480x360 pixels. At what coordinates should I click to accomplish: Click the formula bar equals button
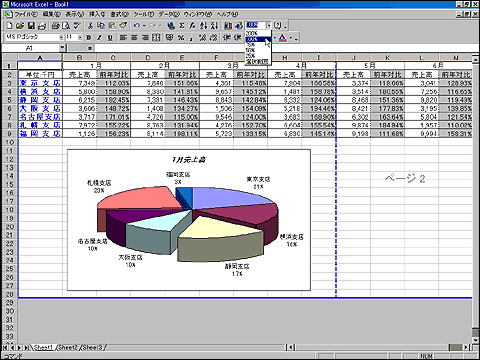pyautogui.click(x=90, y=48)
